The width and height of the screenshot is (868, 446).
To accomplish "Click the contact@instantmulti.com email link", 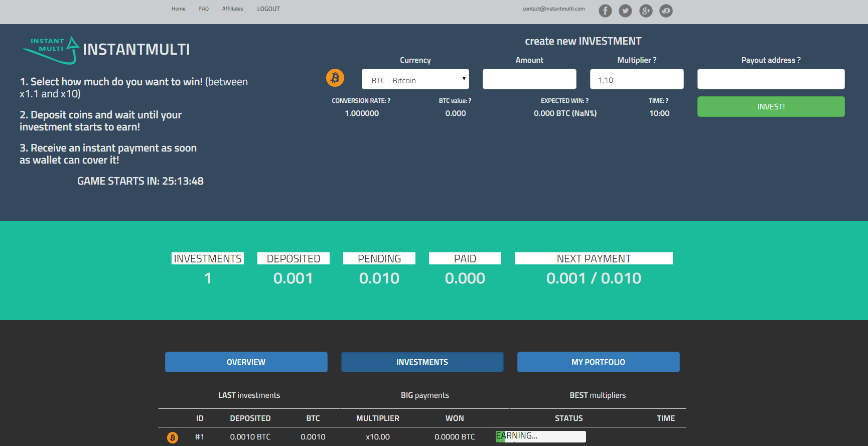I will [x=553, y=9].
